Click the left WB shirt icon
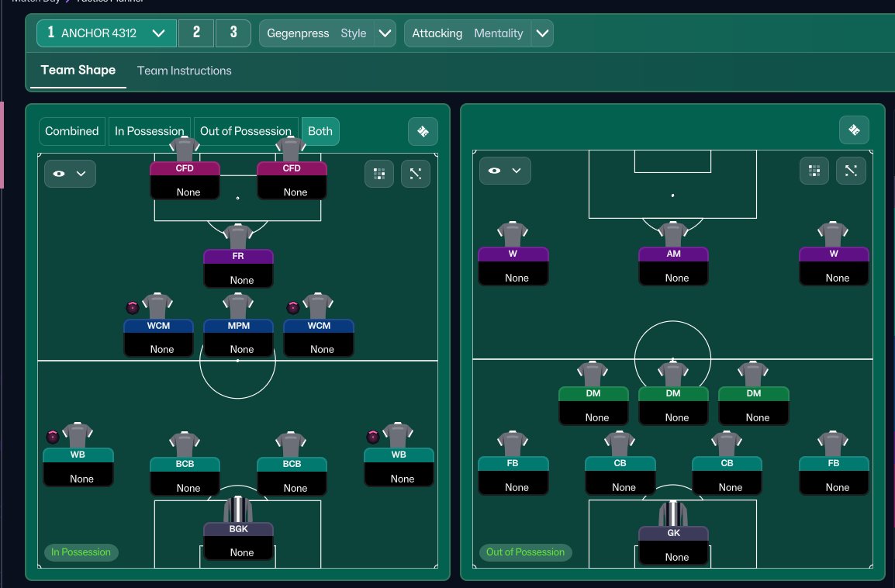Image resolution: width=895 pixels, height=588 pixels. [x=78, y=435]
